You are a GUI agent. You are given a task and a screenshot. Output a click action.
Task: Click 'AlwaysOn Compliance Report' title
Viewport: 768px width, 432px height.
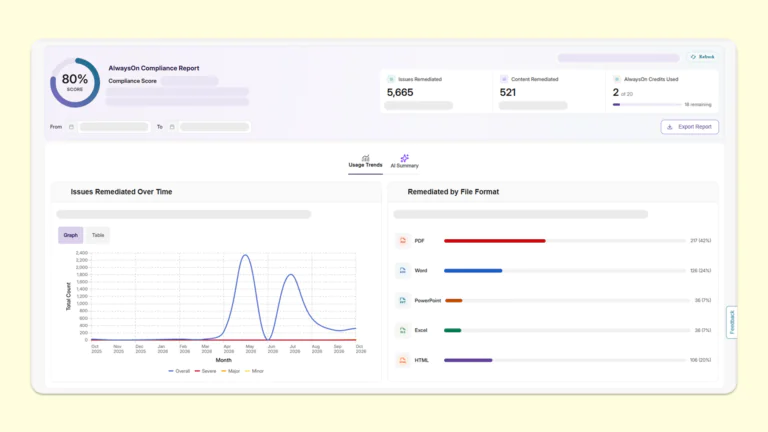[x=154, y=68]
